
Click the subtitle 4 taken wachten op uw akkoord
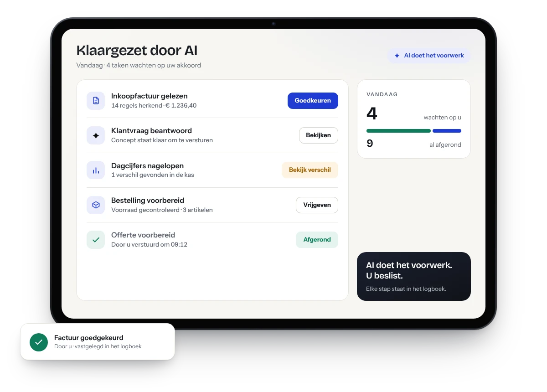[154, 65]
